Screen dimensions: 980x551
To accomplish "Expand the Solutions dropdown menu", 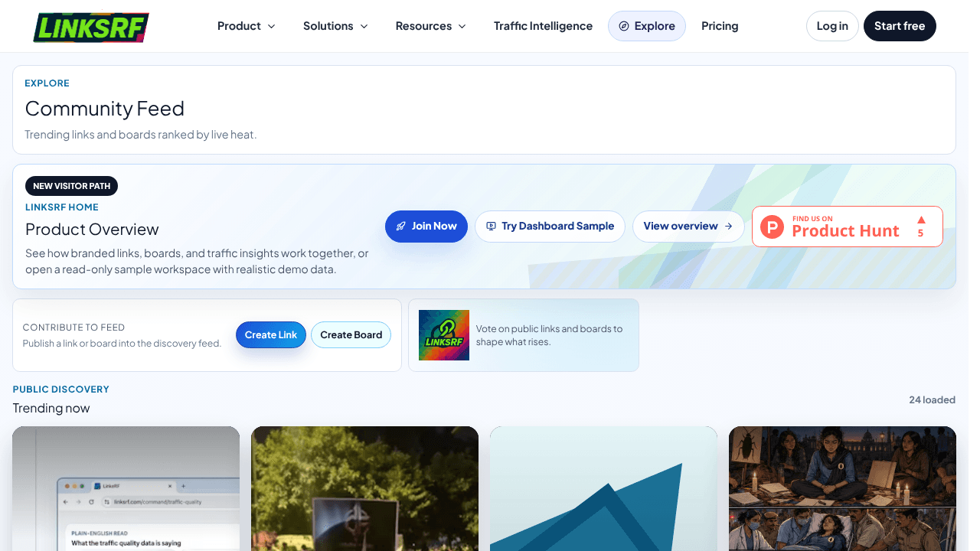I will [x=335, y=26].
